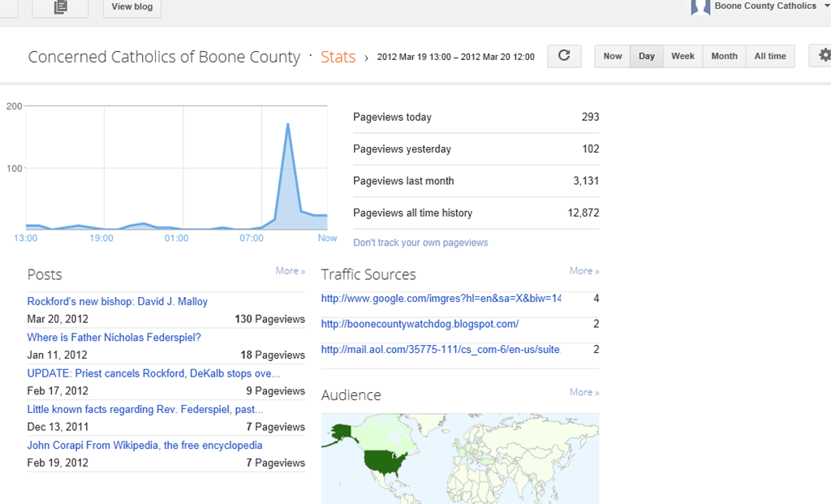Switch to All time range

click(x=770, y=56)
